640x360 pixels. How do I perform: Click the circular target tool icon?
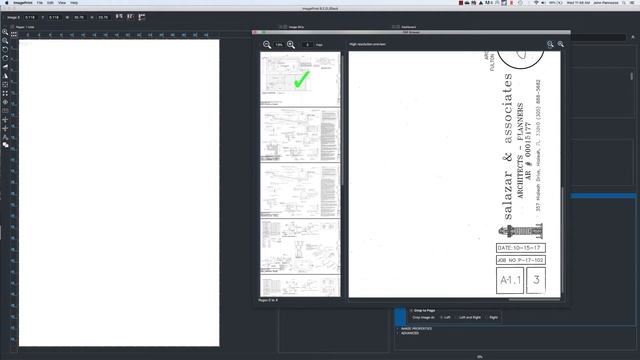5,102
